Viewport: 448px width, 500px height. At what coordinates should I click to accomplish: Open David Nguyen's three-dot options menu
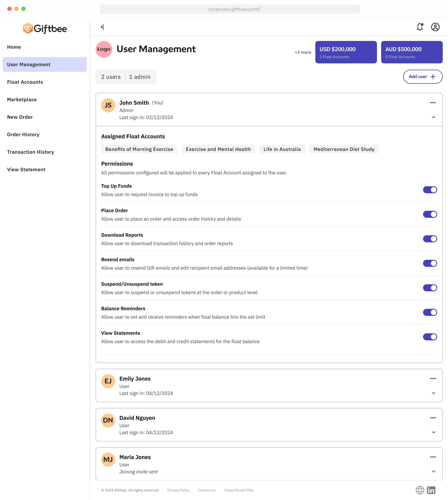(433, 417)
